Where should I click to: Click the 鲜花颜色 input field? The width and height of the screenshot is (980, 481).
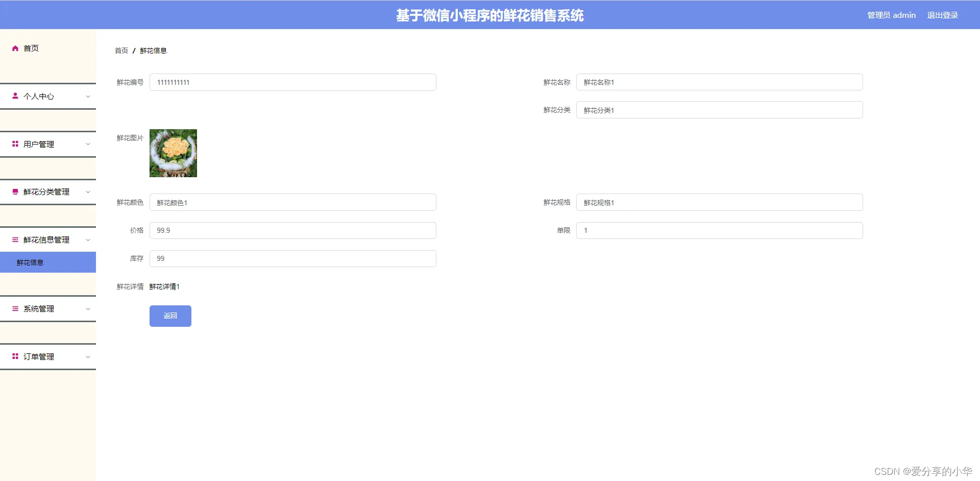tap(293, 202)
